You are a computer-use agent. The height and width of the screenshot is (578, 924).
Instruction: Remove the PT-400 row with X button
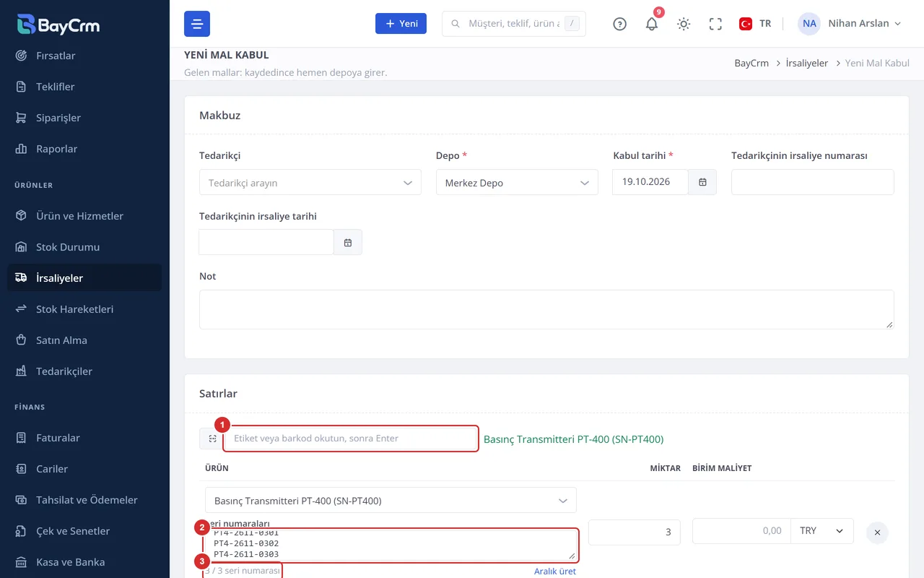pyautogui.click(x=877, y=532)
